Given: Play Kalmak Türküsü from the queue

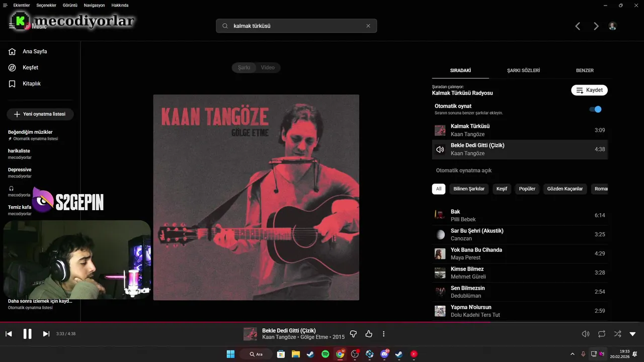Looking at the screenshot, I should [520, 130].
